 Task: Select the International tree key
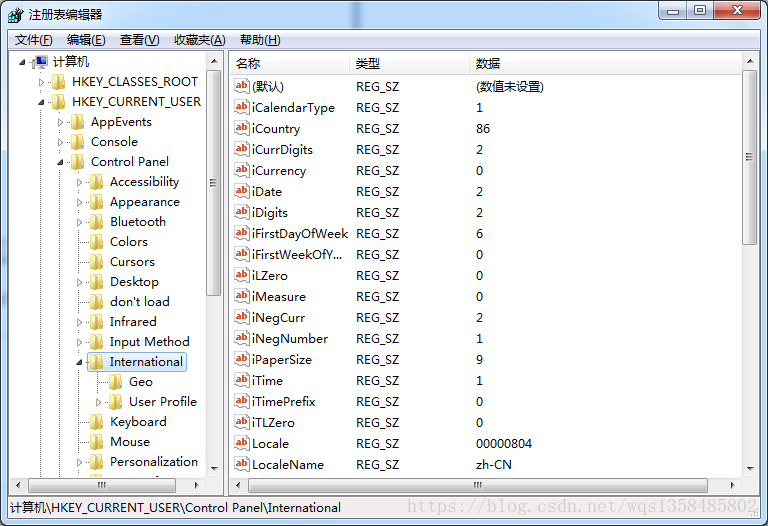146,362
